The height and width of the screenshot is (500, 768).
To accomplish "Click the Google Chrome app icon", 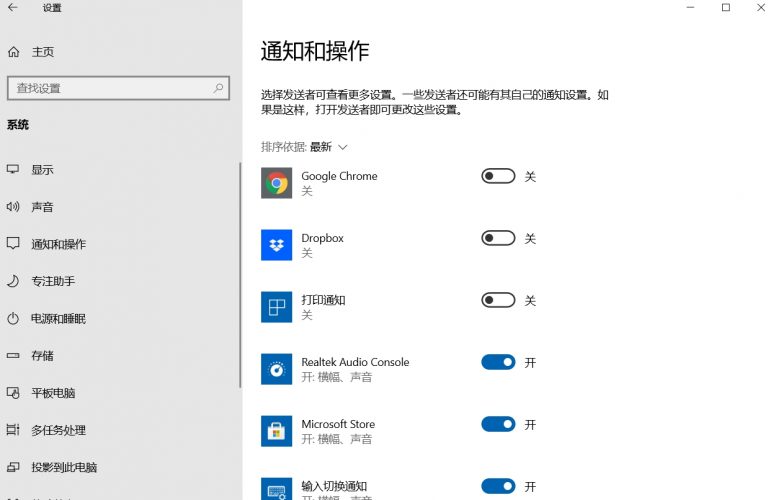I will (x=276, y=183).
